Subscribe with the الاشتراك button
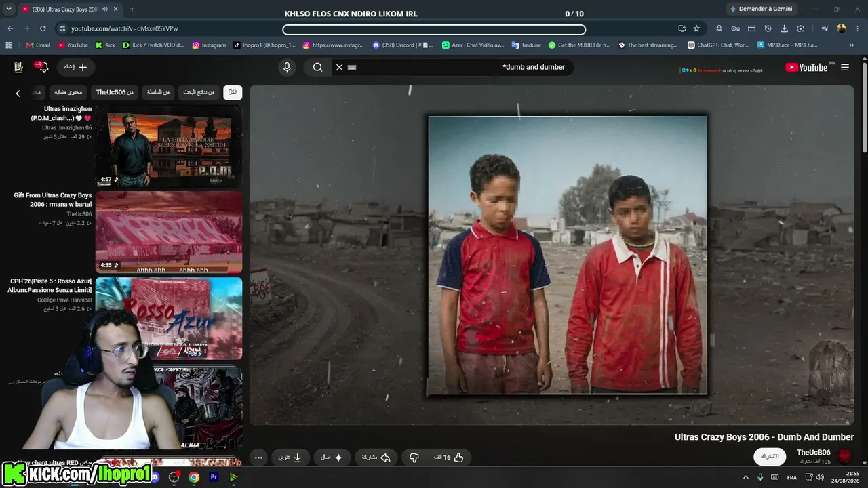 tap(770, 456)
